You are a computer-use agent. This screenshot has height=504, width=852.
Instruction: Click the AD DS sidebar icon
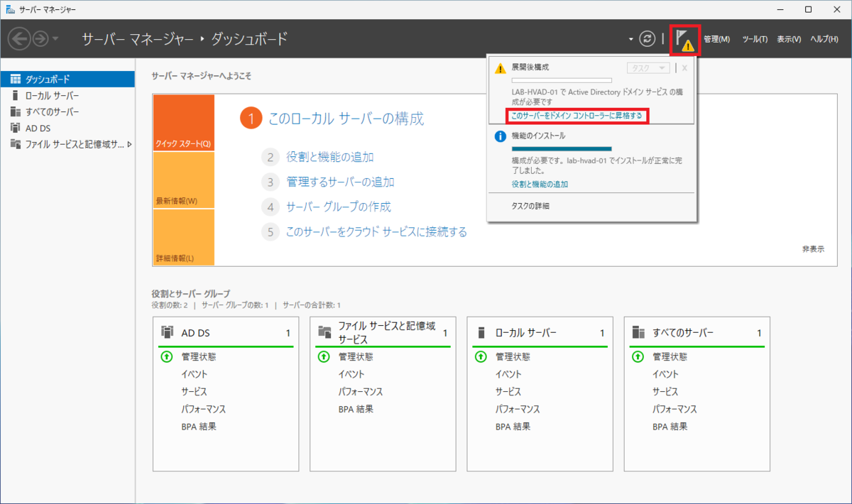[16, 128]
